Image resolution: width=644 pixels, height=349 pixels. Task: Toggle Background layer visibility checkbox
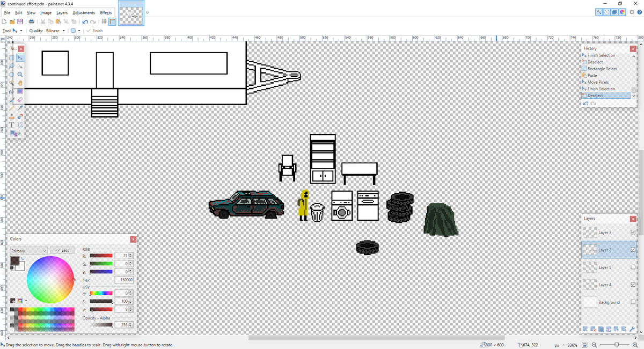pos(632,302)
